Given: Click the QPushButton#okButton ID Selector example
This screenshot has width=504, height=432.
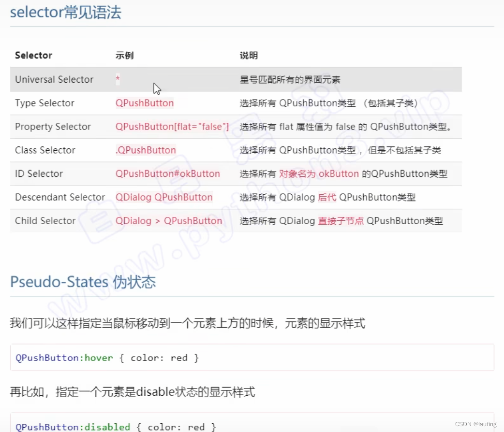Looking at the screenshot, I should 167,173.
